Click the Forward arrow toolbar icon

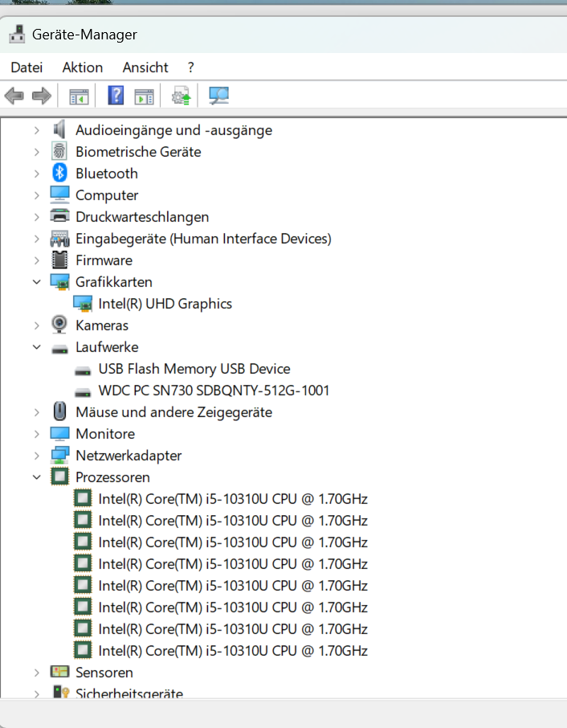[x=42, y=96]
